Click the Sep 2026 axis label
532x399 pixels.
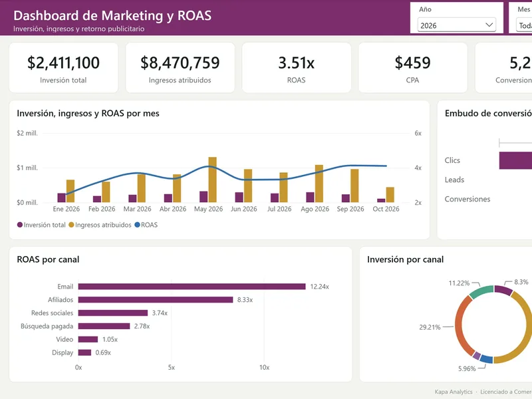350,209
